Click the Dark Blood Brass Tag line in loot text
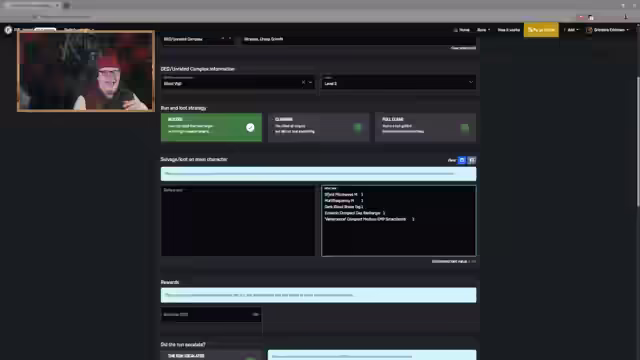Screen dimensions: 640x360 click(344, 207)
